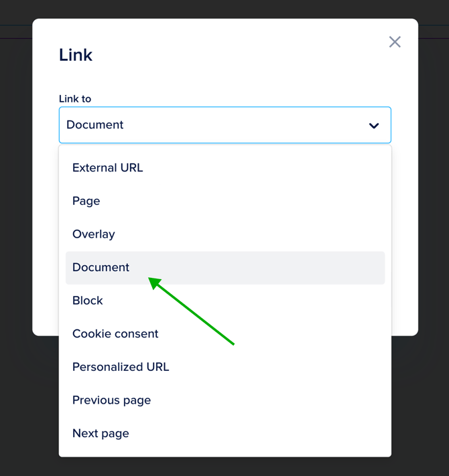Click the Link to combo box field

[x=214, y=125]
